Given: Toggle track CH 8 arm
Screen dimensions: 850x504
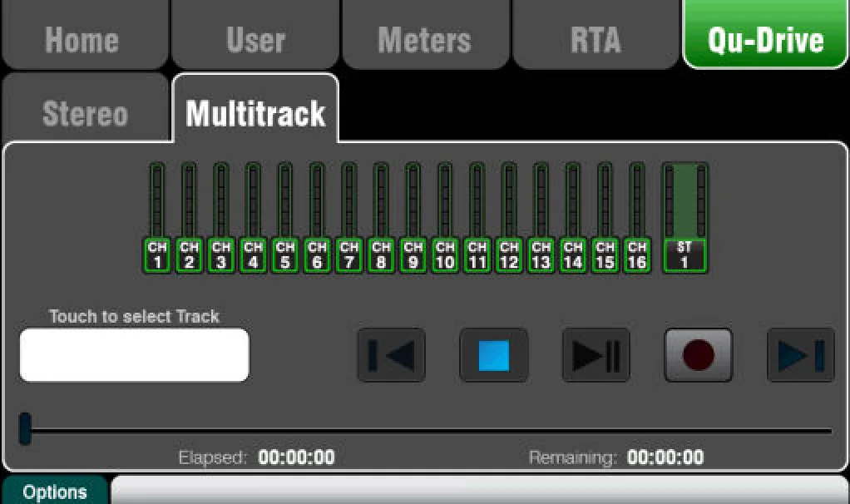Looking at the screenshot, I should [x=381, y=254].
